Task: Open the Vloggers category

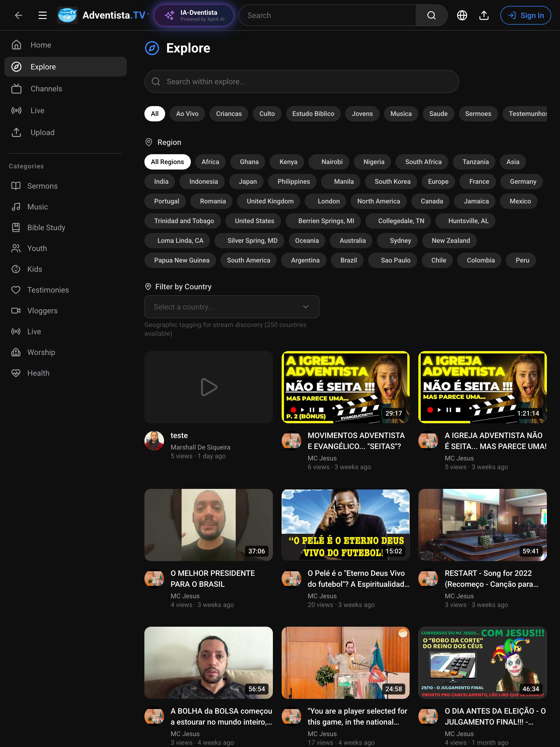Action: click(x=66, y=311)
